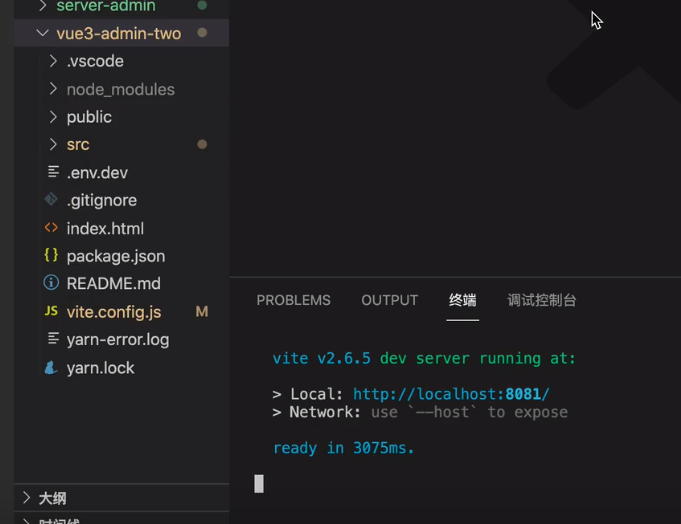Select the public folder name
This screenshot has height=524, width=681.
tap(89, 117)
